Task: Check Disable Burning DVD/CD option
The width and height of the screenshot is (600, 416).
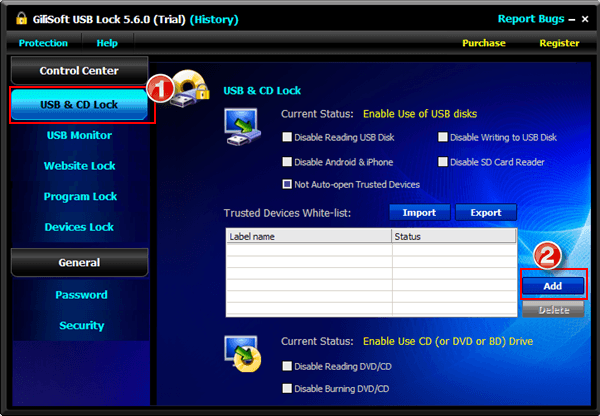Action: pyautogui.click(x=288, y=388)
